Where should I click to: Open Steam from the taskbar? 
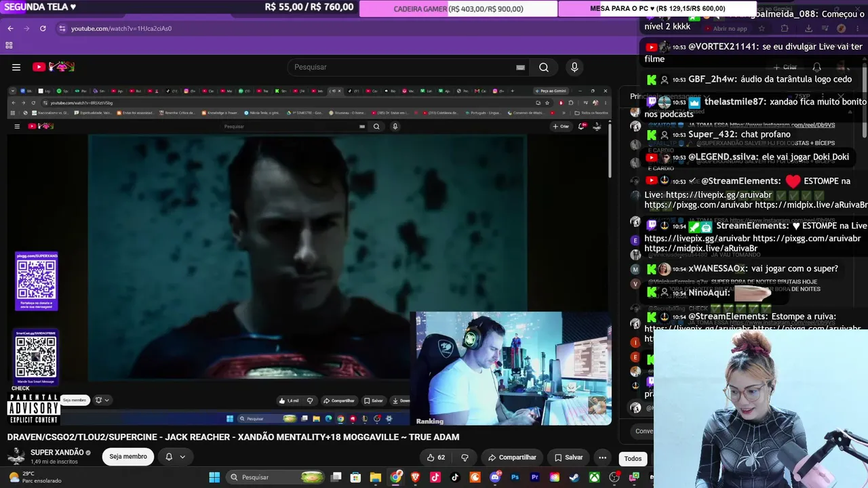574,477
